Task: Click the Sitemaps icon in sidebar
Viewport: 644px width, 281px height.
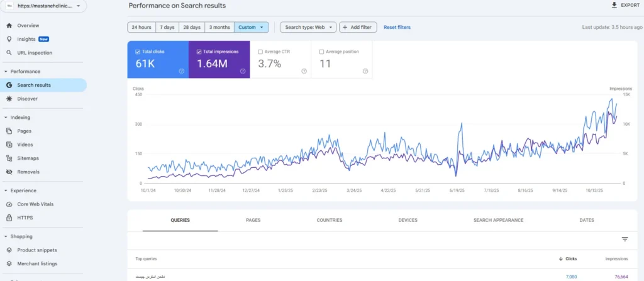Action: [x=9, y=158]
